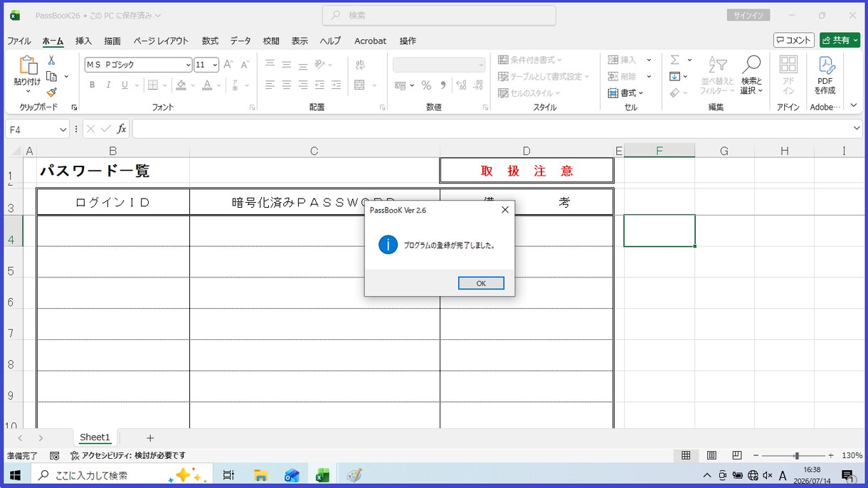Click the format painter brush icon
Image resolution: width=868 pixels, height=488 pixels.
point(51,92)
